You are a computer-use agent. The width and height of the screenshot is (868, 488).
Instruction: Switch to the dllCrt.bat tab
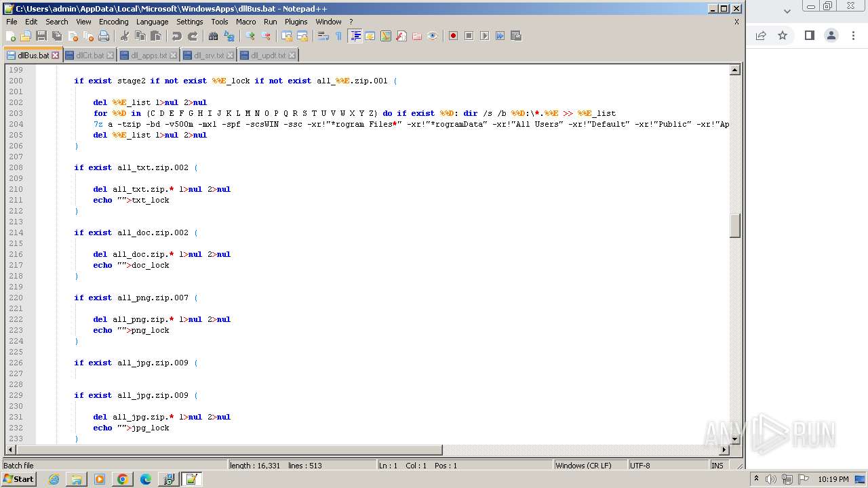point(90,56)
